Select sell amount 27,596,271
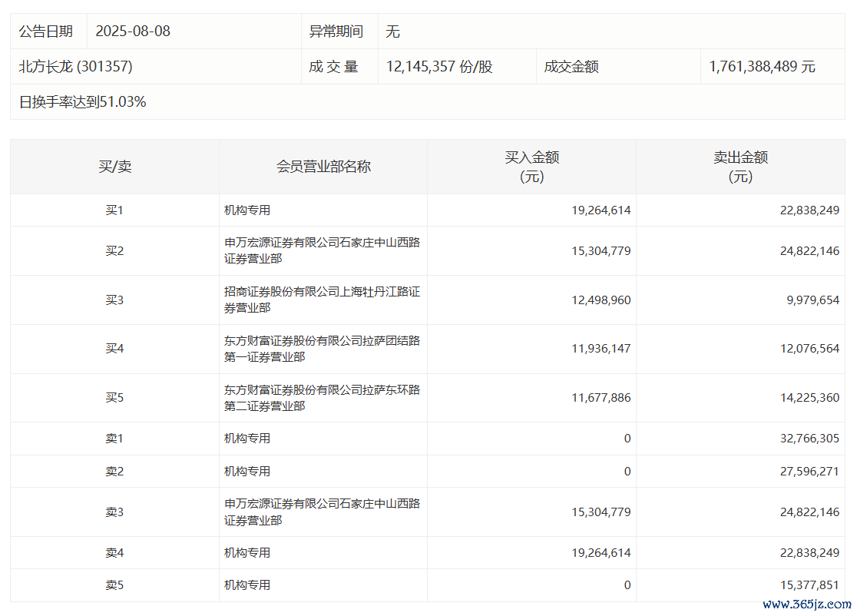Screen dimensions: 857x616 [809, 471]
